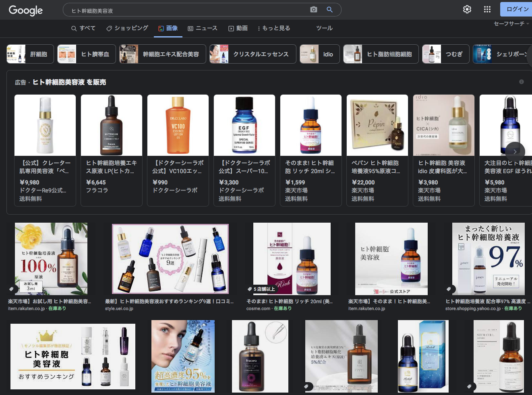Expand the セーフサーチ dropdown
The image size is (532, 395).
pyautogui.click(x=511, y=24)
